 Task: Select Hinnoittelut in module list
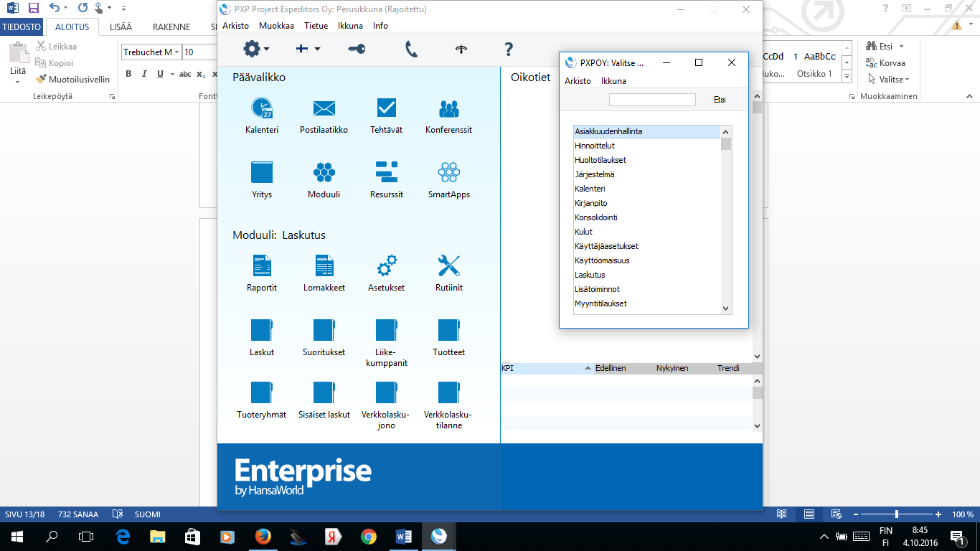(647, 146)
